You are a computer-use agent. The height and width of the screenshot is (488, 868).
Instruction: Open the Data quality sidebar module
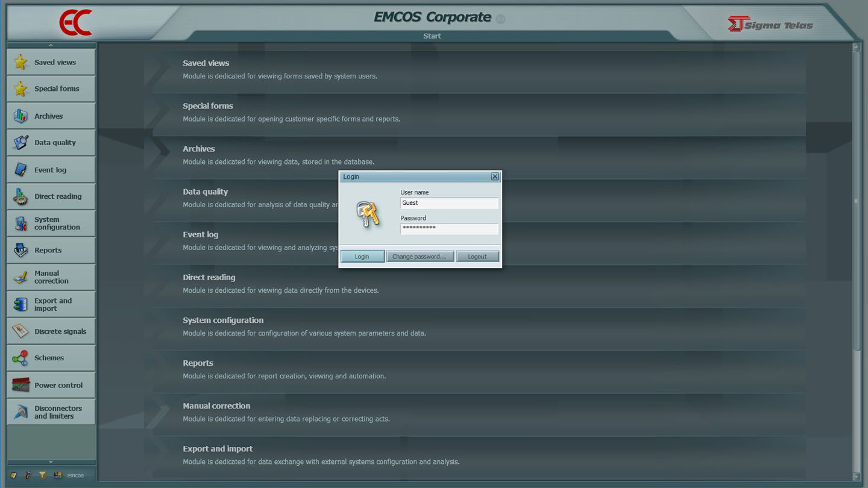click(51, 142)
